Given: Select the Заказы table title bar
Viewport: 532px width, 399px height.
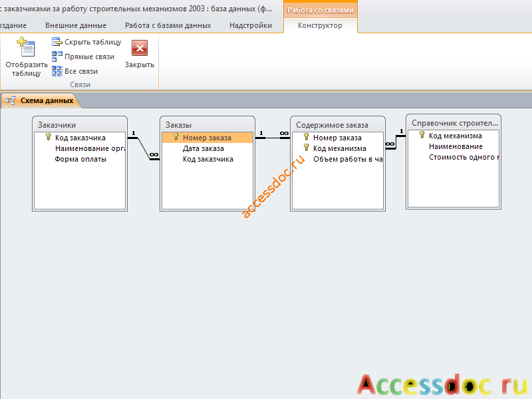Looking at the screenshot, I should click(207, 125).
